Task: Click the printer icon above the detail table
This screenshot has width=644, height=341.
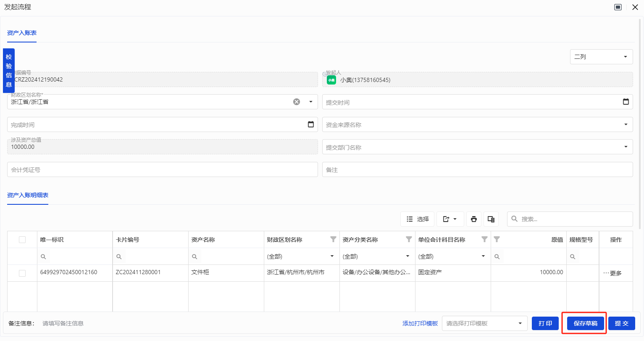Action: coord(474,219)
